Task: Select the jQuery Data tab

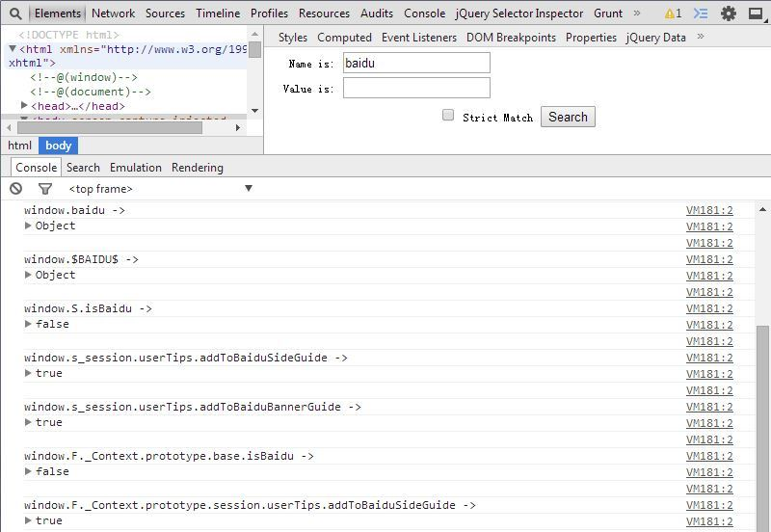Action: pyautogui.click(x=655, y=38)
